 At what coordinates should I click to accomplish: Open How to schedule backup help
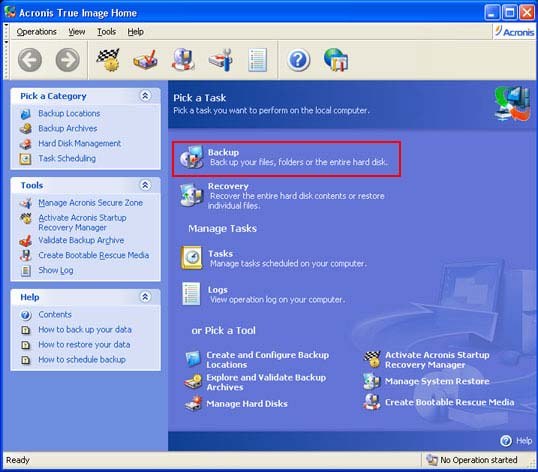[82, 359]
